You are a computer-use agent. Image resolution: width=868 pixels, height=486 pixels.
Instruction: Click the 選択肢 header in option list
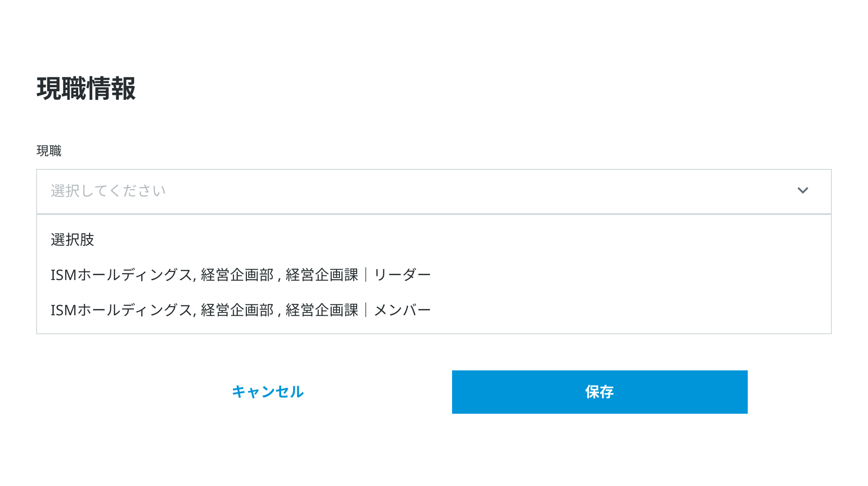tap(72, 239)
